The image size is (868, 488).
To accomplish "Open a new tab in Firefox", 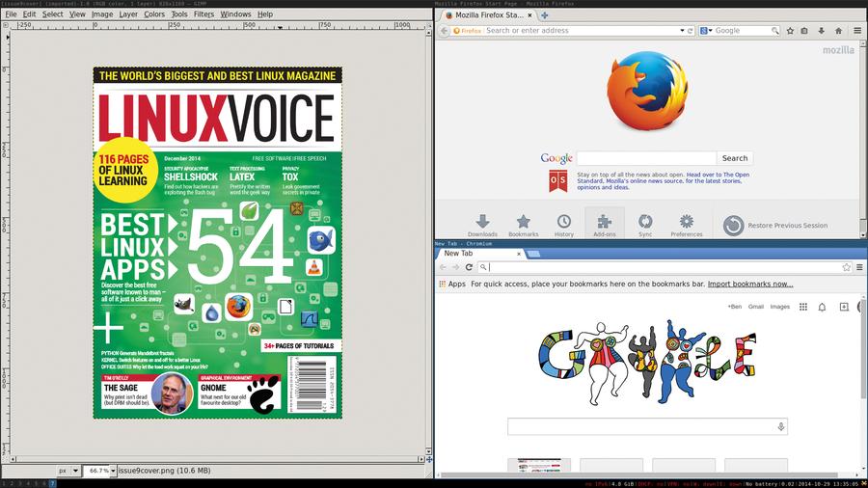I will (544, 14).
